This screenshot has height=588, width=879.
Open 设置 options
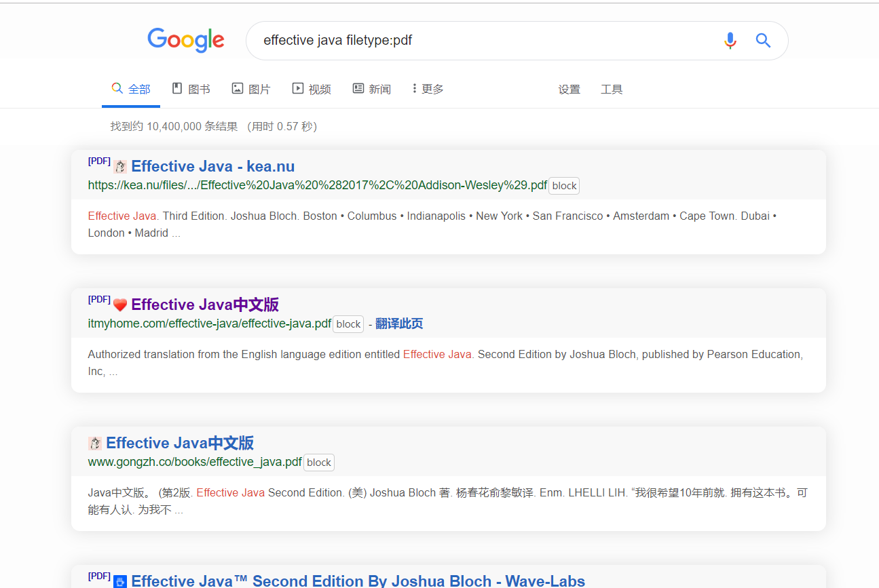click(569, 90)
